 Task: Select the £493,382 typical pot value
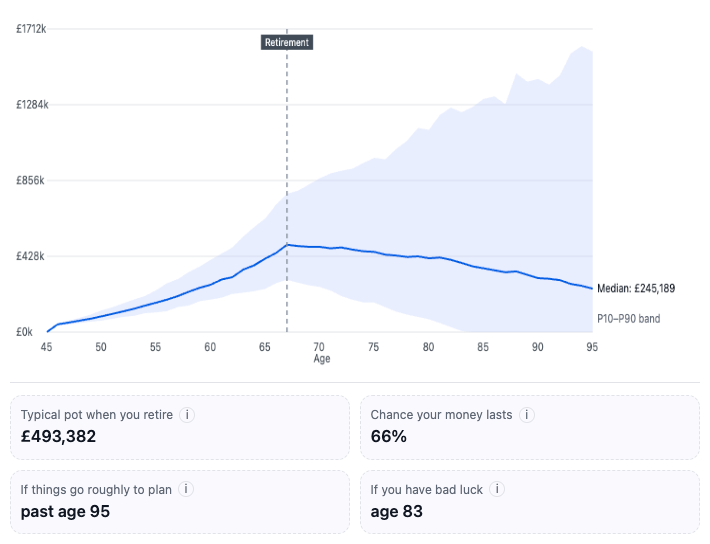coord(58,436)
